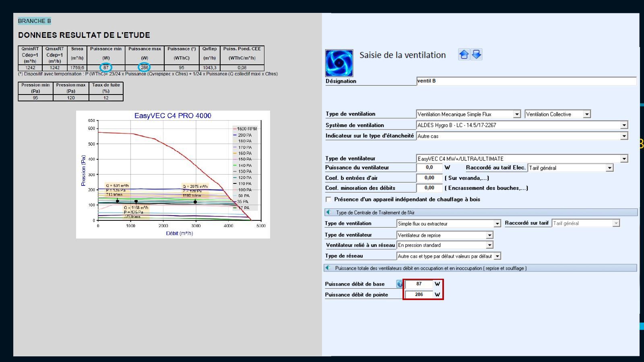Click the BRANCHE B label
Image resolution: width=644 pixels, height=362 pixels.
34,21
